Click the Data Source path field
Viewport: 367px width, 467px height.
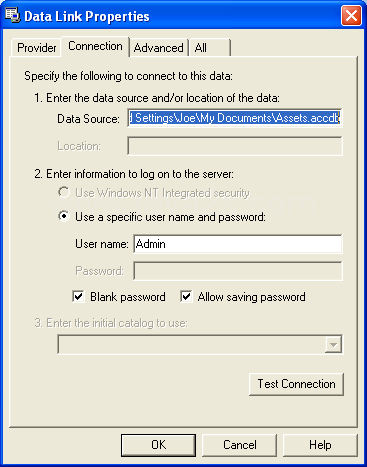[x=235, y=118]
